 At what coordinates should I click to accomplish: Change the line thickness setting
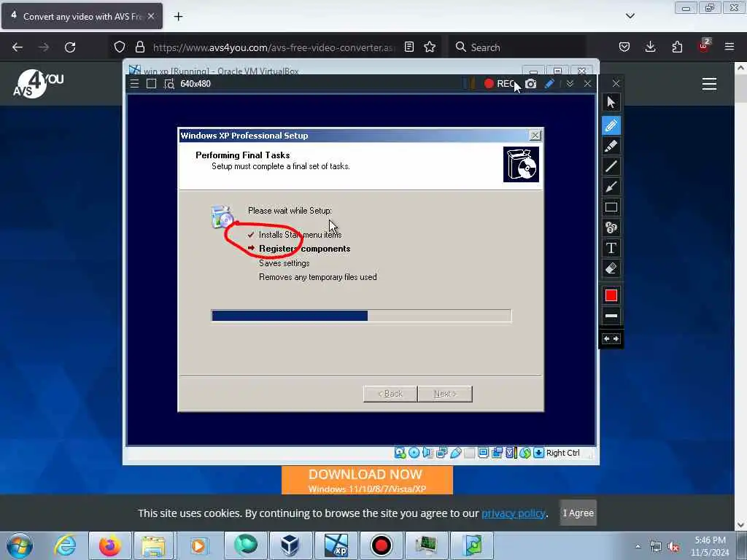(611, 316)
